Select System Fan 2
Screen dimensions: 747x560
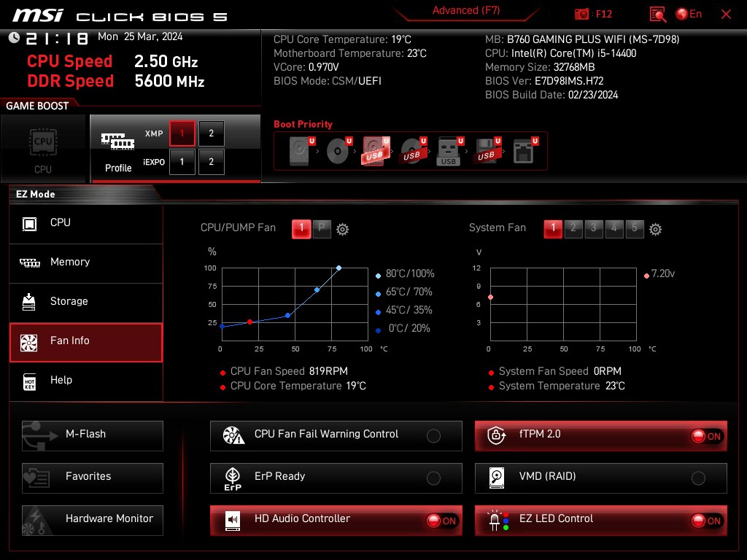pyautogui.click(x=573, y=228)
